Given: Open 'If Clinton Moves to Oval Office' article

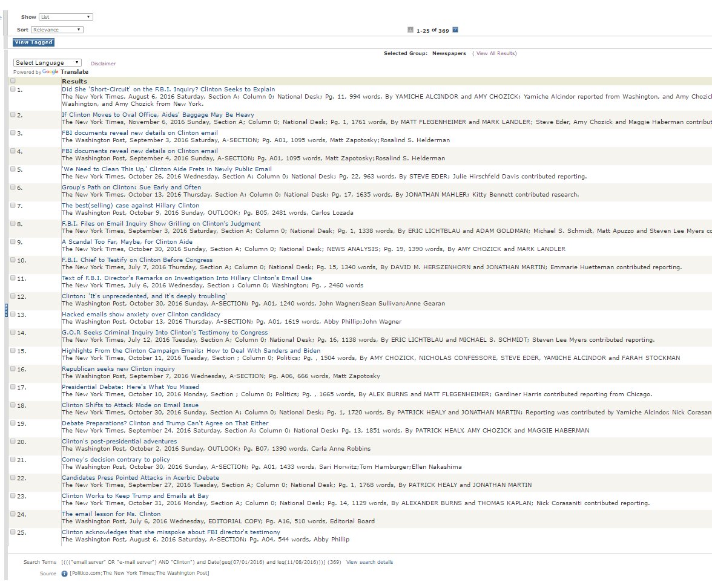Looking at the screenshot, I should click(x=157, y=115).
